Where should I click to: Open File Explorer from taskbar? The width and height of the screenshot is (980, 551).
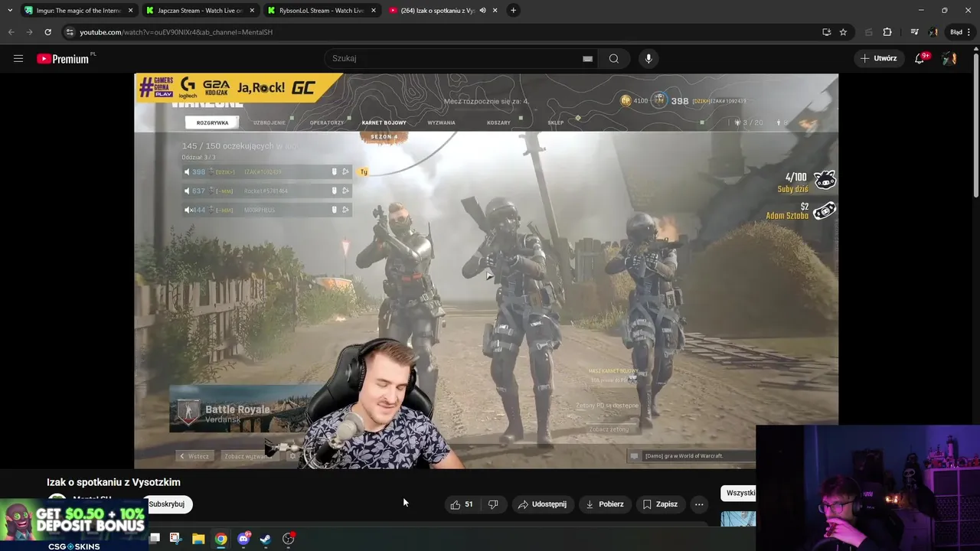(198, 539)
